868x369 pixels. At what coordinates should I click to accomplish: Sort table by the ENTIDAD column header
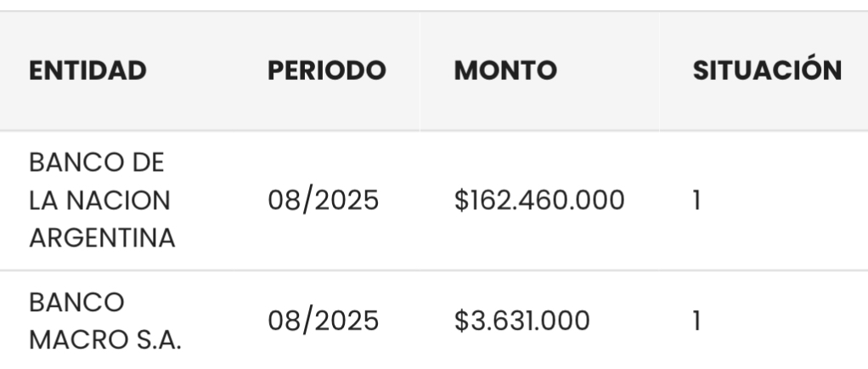87,71
